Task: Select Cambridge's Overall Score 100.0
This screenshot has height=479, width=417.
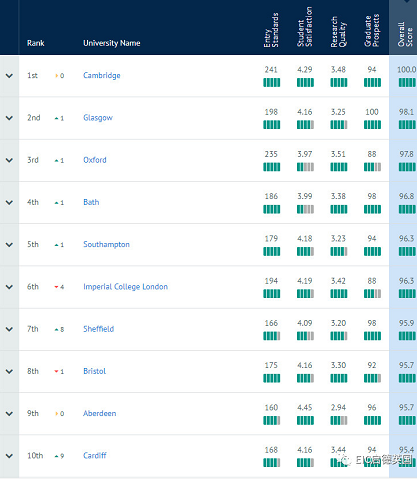Action: click(x=407, y=70)
